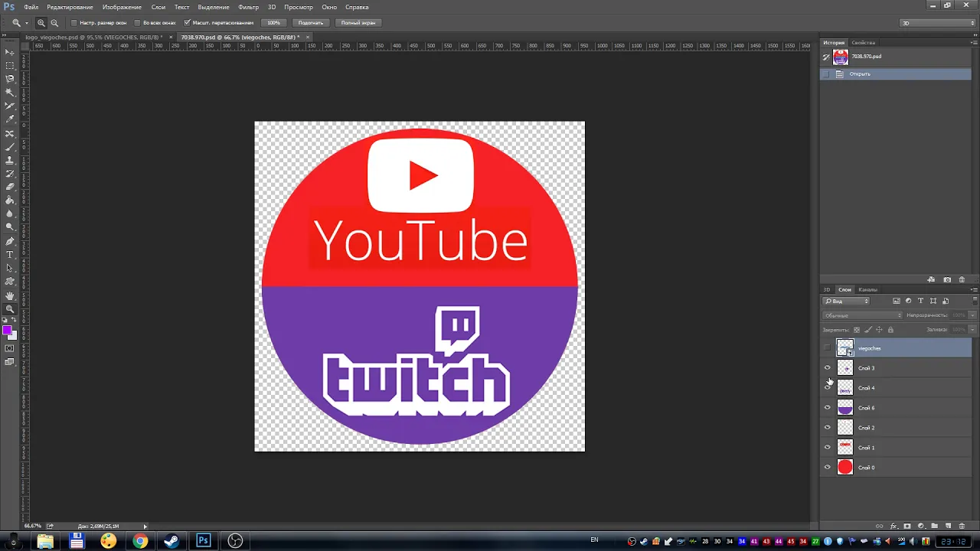Select the Eraser tool

10,187
